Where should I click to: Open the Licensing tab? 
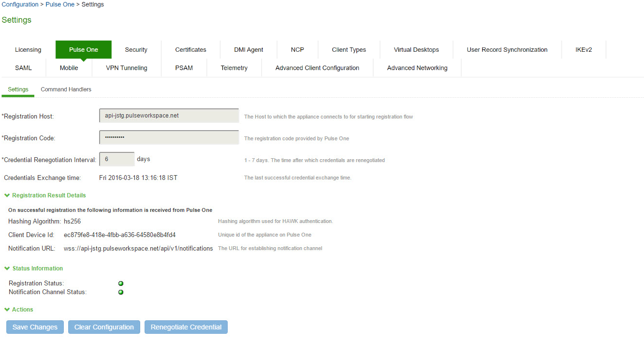[28, 50]
